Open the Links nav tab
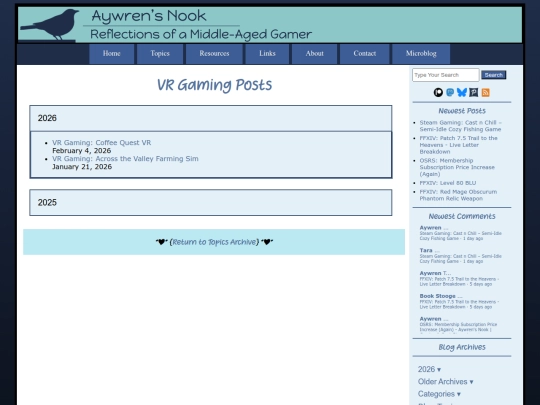 point(267,54)
